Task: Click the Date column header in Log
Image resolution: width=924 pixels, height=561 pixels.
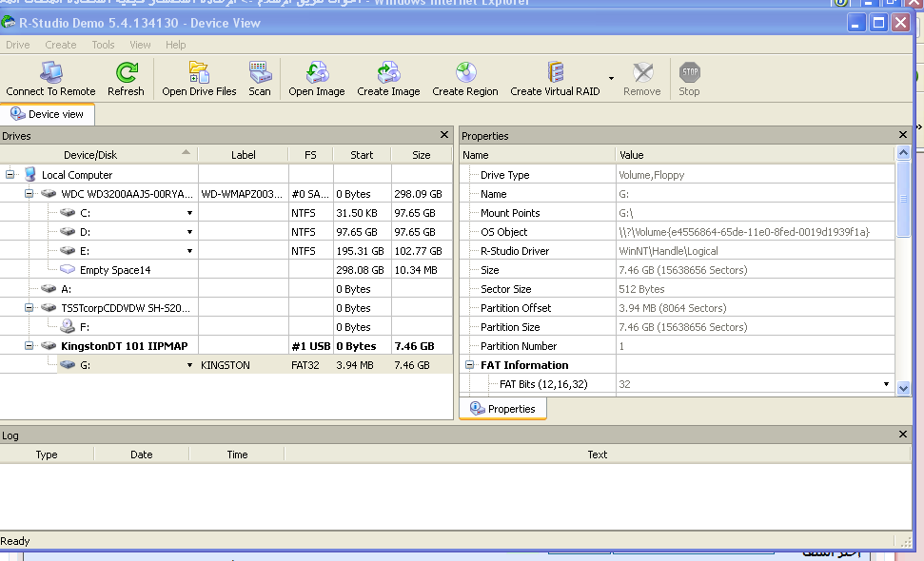Action: (x=142, y=455)
